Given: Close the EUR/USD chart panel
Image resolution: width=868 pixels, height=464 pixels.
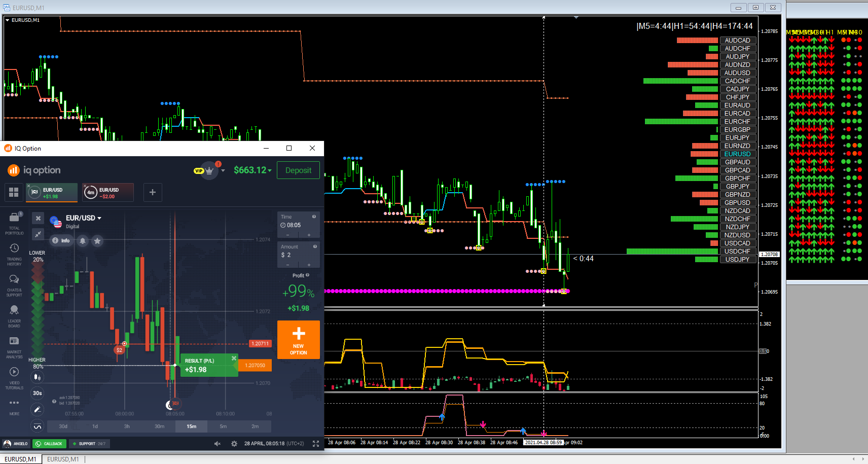Looking at the screenshot, I should pos(38,218).
